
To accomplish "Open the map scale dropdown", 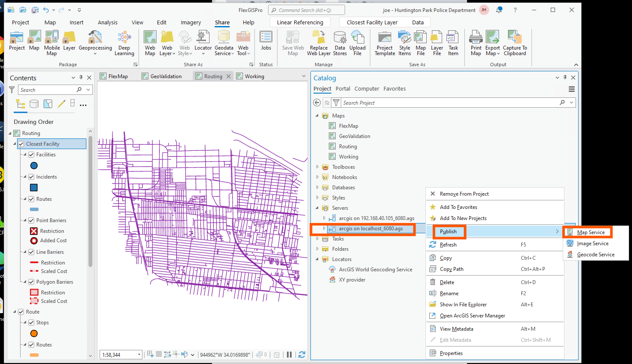I will click(139, 355).
